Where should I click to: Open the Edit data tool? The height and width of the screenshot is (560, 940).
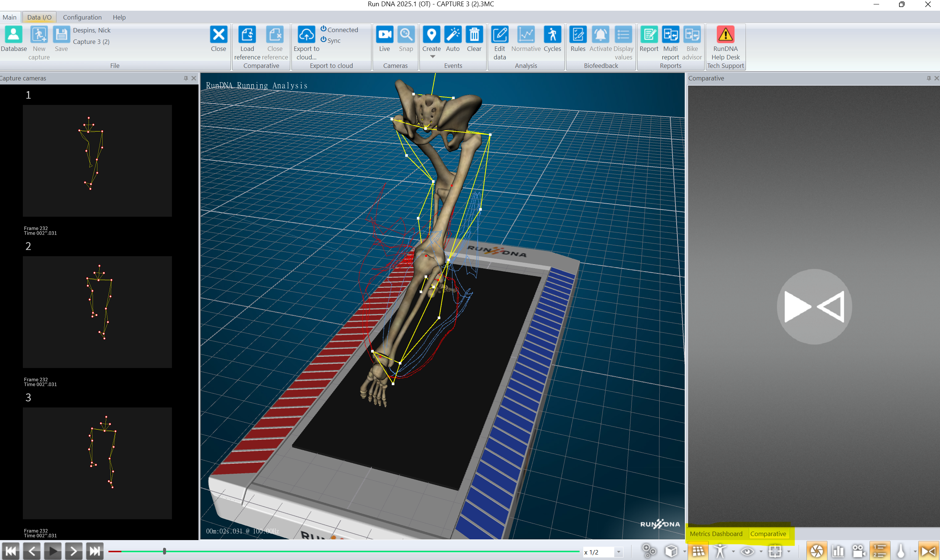pyautogui.click(x=500, y=35)
